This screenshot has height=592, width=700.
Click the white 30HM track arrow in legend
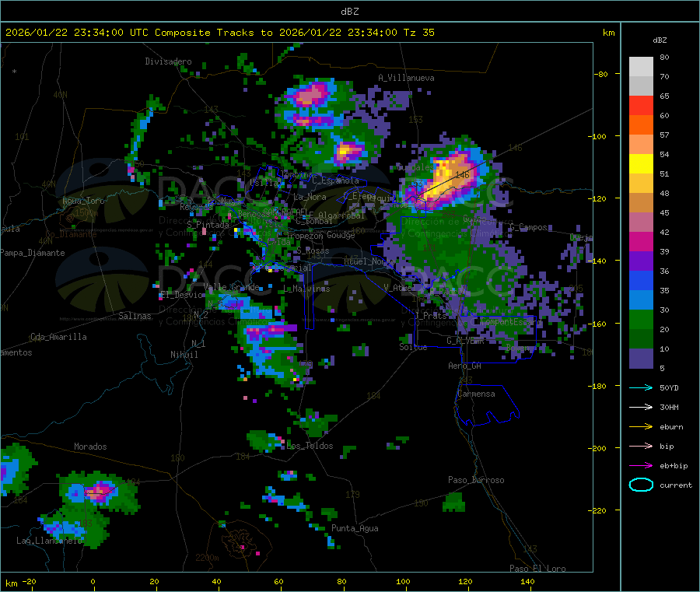pyautogui.click(x=641, y=407)
